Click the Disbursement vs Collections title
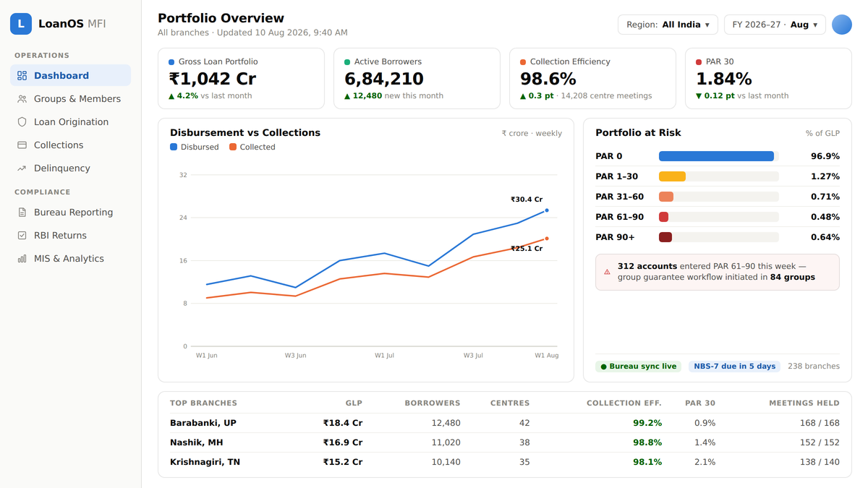Viewport: 868px width, 488px height. [245, 133]
